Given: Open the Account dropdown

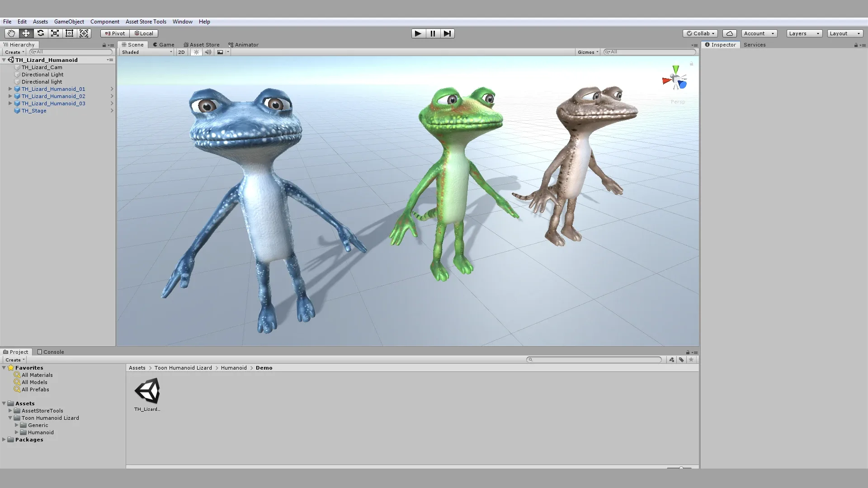Looking at the screenshot, I should 759,33.
